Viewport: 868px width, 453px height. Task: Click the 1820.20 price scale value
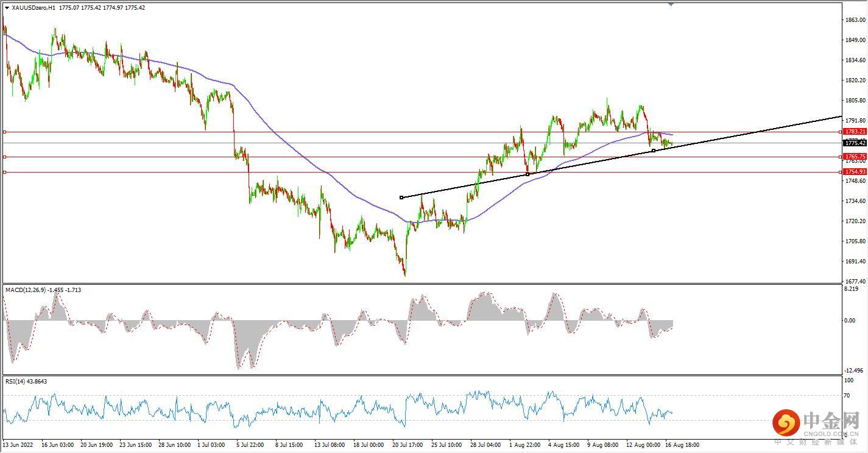[x=855, y=80]
